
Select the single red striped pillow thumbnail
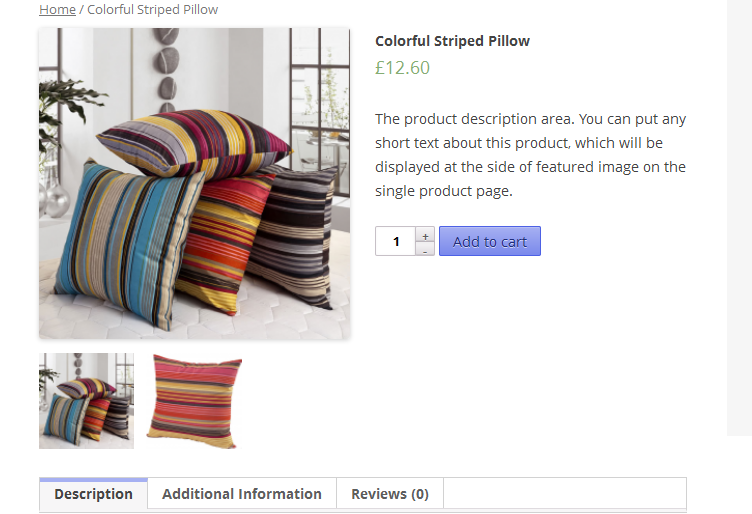pos(194,401)
